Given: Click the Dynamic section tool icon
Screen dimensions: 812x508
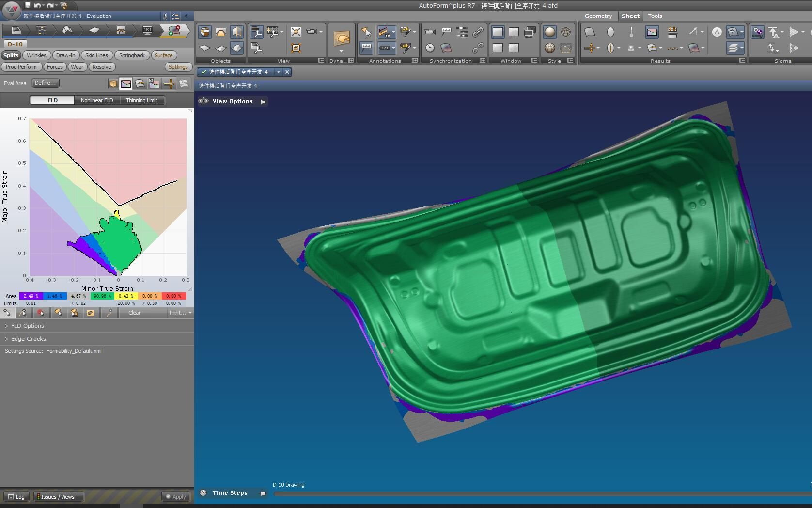Looking at the screenshot, I should click(342, 38).
